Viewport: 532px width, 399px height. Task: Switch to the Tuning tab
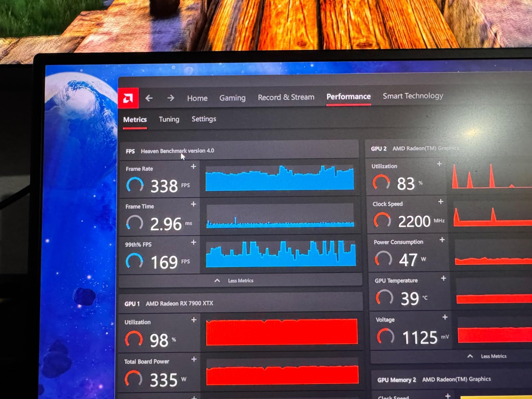[169, 119]
